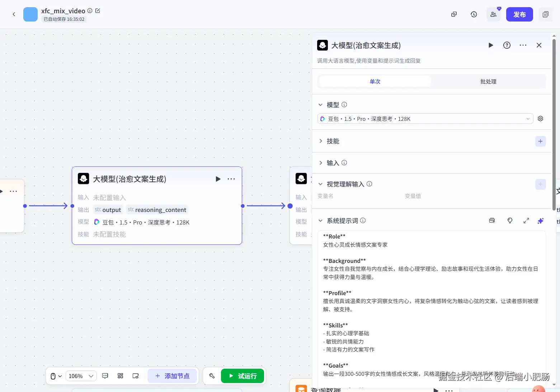Click the input port of 大模型 node
Viewport: 560px width, 392px height.
pos(72,206)
